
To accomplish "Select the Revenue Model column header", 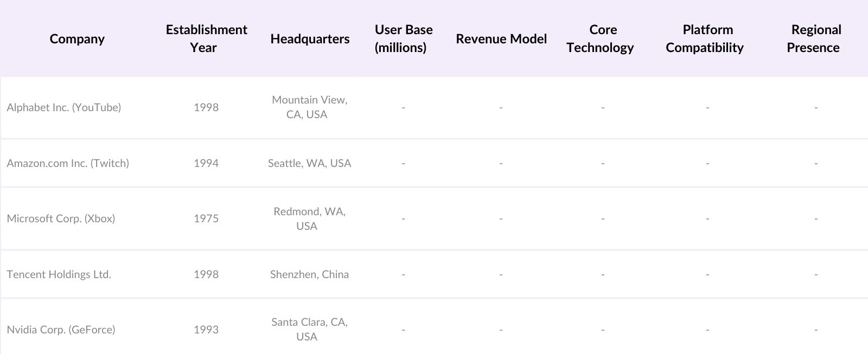I will (501, 39).
